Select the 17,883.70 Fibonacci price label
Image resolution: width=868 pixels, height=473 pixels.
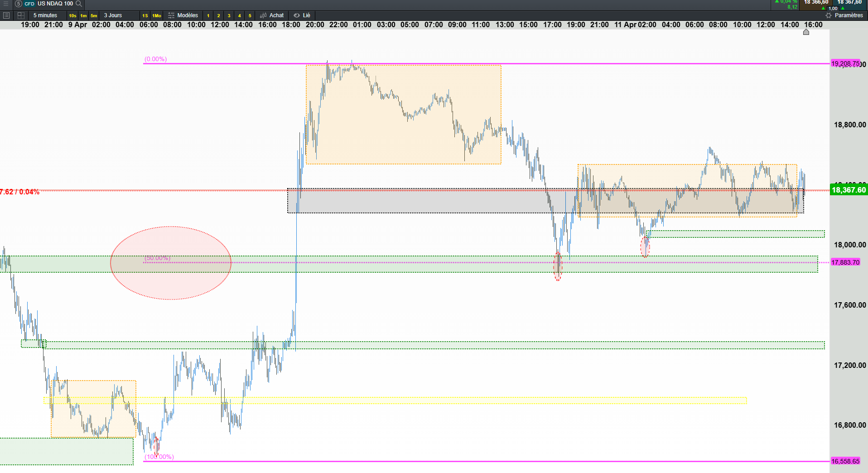[845, 262]
